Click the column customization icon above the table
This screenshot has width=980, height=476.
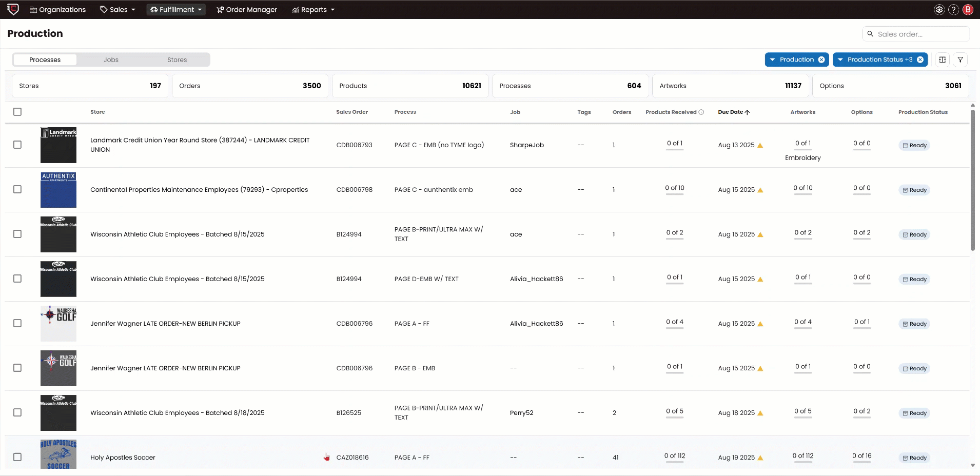pos(943,60)
